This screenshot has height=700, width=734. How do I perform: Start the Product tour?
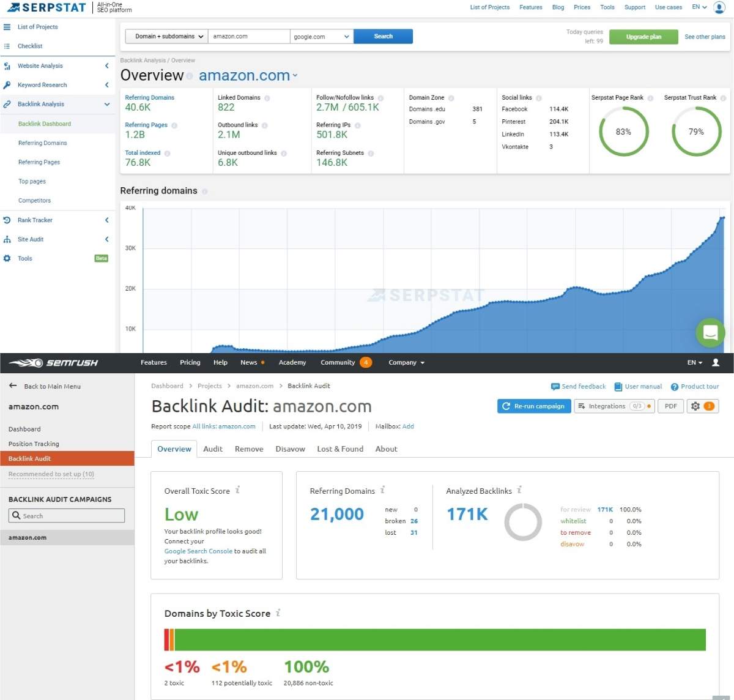pyautogui.click(x=673, y=386)
